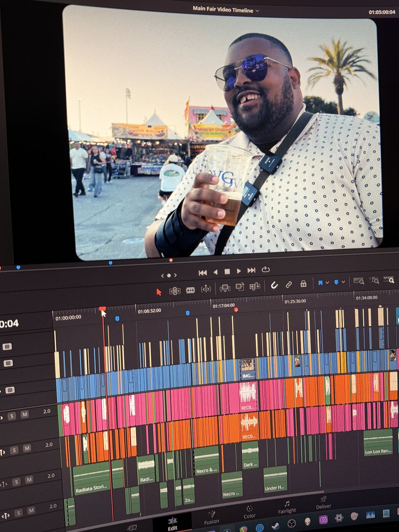
Task: Click filmstrip icon of the solid blue video track
Action: click(10, 390)
